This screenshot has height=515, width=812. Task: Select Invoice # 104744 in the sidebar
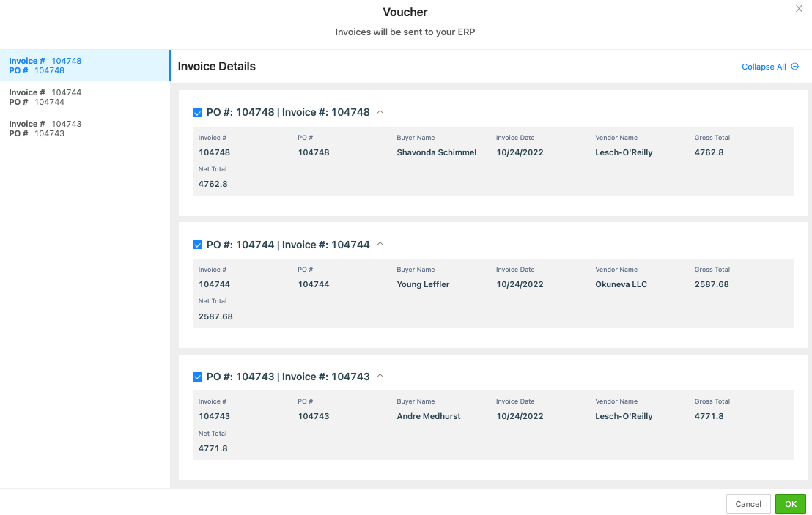point(85,97)
